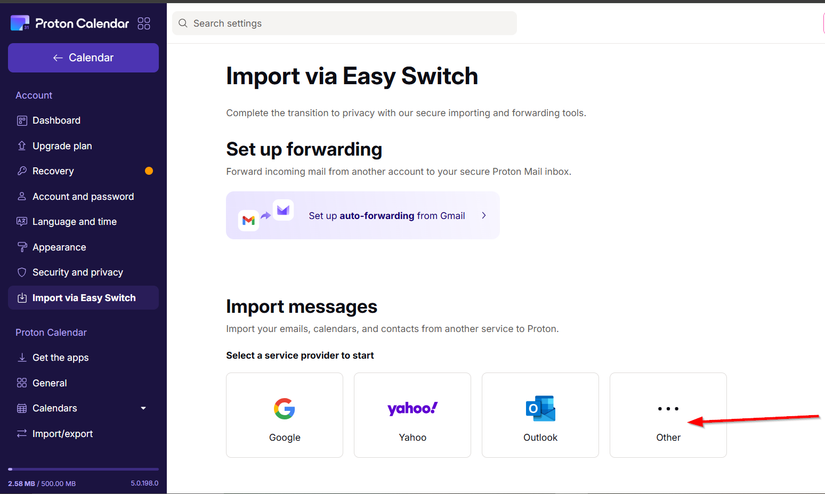Image resolution: width=825 pixels, height=494 pixels.
Task: Choose Google as import provider
Action: click(285, 415)
